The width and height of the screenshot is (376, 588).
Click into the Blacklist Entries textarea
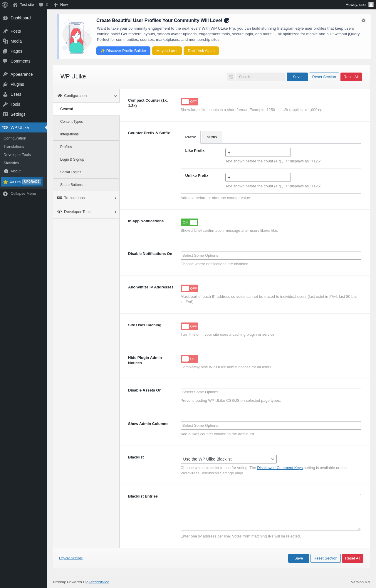pyautogui.click(x=271, y=512)
